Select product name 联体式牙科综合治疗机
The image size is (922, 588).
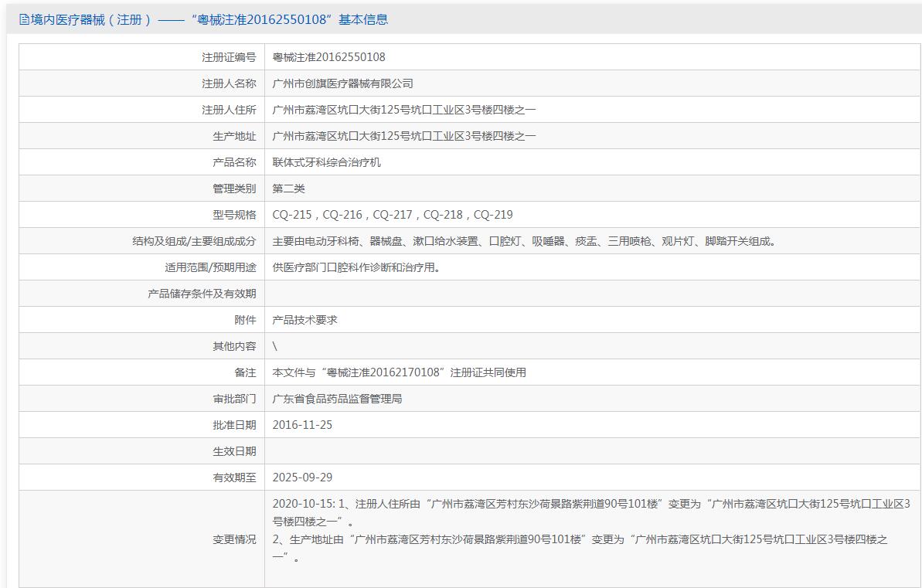[326, 162]
